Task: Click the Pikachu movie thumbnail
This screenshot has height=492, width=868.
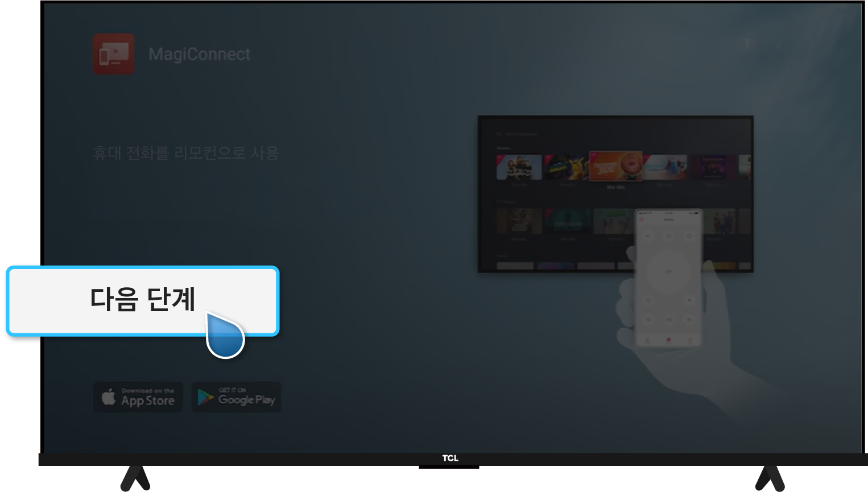Action: click(567, 167)
